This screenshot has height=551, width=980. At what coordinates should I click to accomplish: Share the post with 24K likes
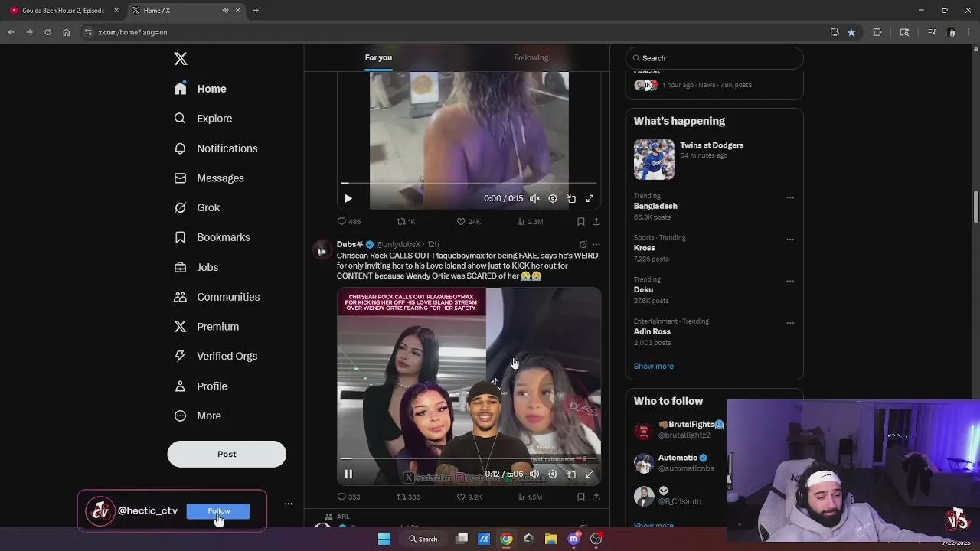click(596, 222)
